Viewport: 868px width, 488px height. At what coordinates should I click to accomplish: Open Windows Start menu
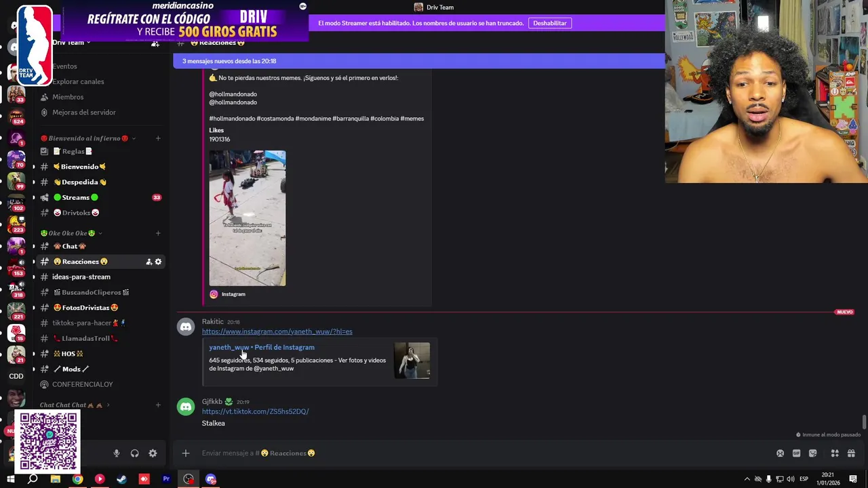pyautogui.click(x=10, y=479)
